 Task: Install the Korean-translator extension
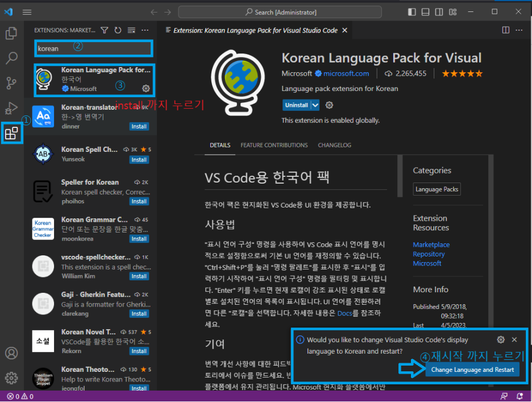tap(139, 127)
